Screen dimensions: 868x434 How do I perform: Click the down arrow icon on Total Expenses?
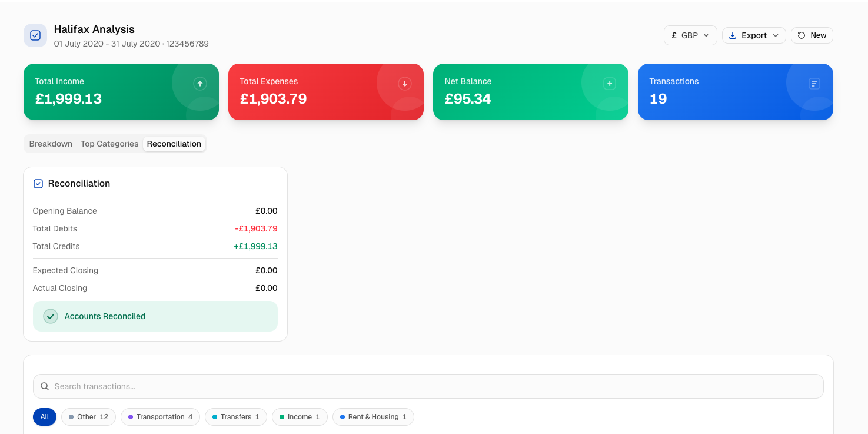pos(405,84)
